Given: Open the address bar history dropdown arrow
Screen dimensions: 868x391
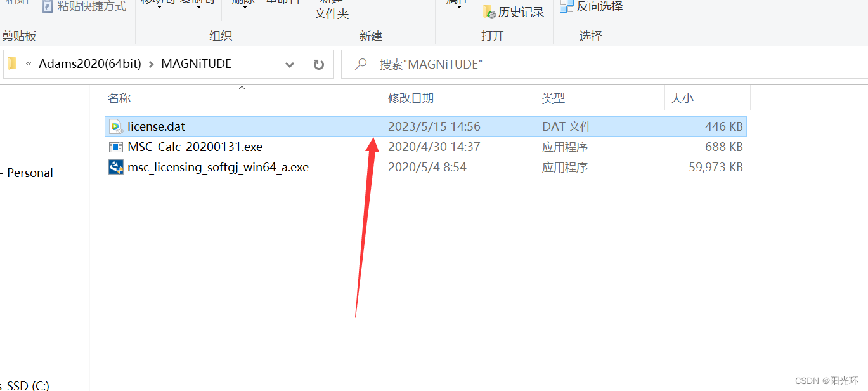Looking at the screenshot, I should coord(290,64).
